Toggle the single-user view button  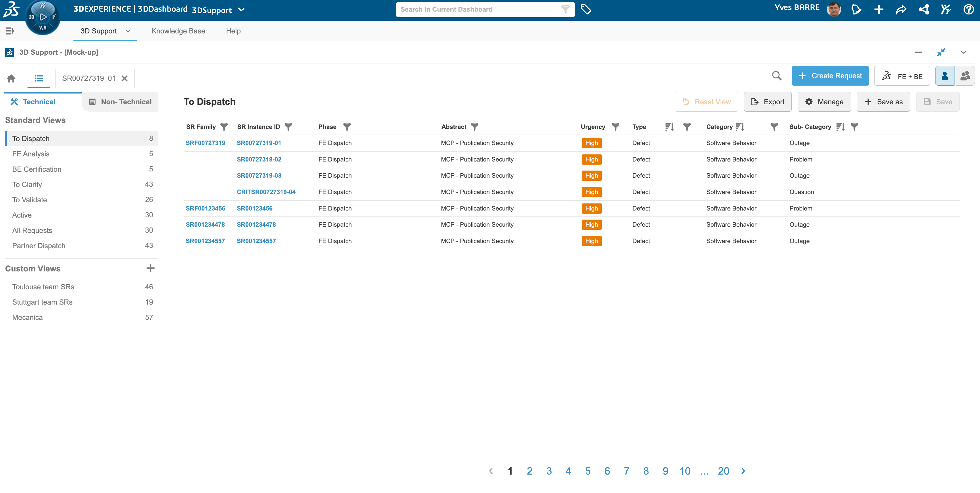(944, 76)
